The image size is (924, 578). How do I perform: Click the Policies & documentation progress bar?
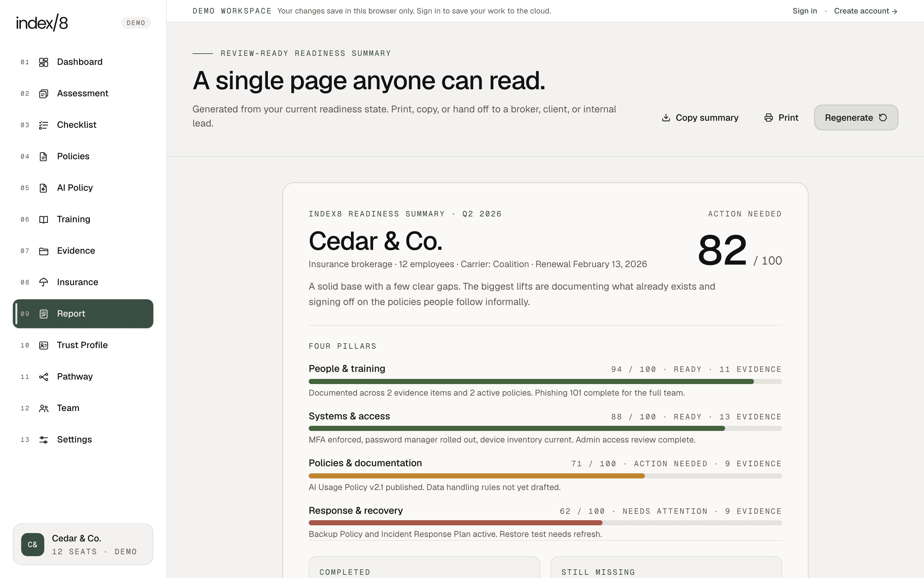(x=545, y=476)
